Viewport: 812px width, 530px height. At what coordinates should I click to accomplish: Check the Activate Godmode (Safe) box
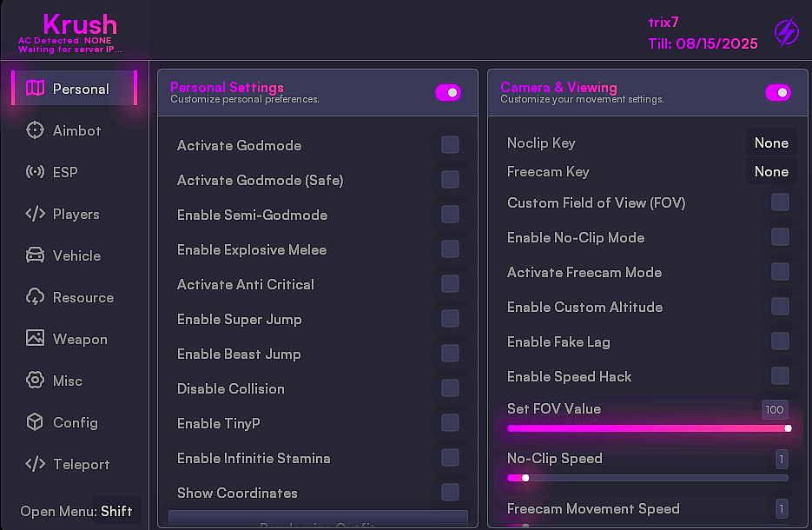coord(450,180)
